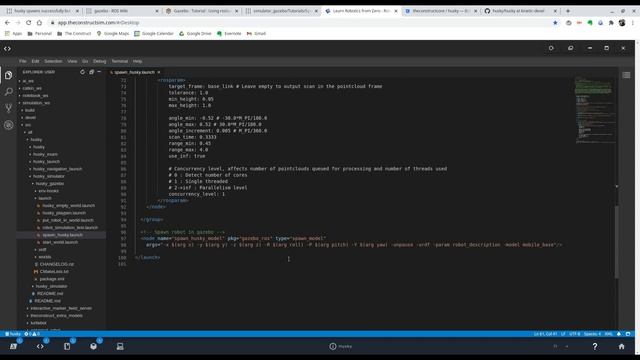The width and height of the screenshot is (640, 360).
Task: Open the Search view in activity bar
Action: click(x=9, y=91)
